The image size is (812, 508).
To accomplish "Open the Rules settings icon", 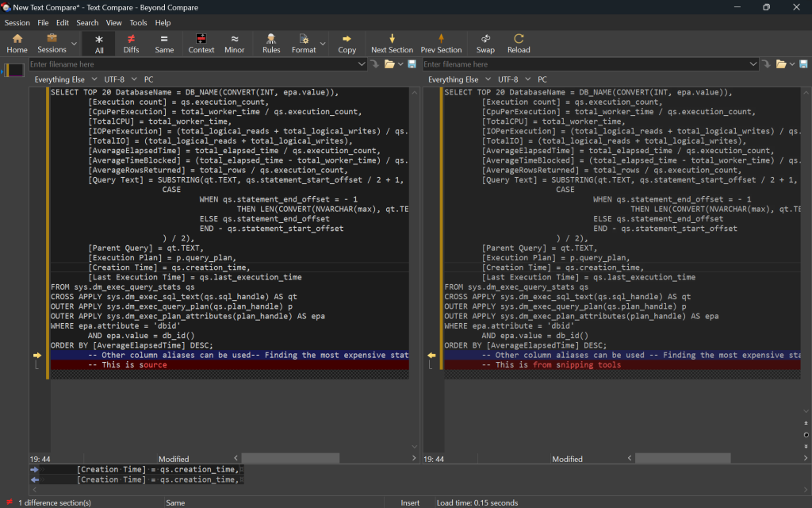I will pyautogui.click(x=271, y=43).
